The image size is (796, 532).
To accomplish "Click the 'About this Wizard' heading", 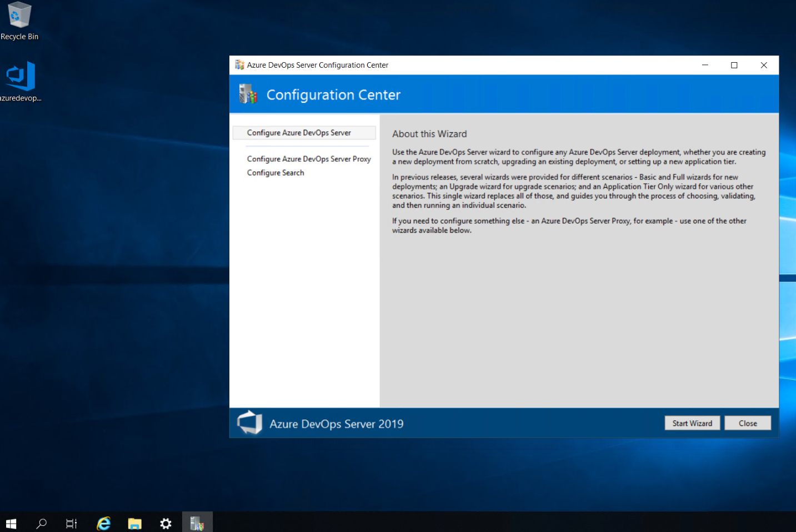I will 429,134.
